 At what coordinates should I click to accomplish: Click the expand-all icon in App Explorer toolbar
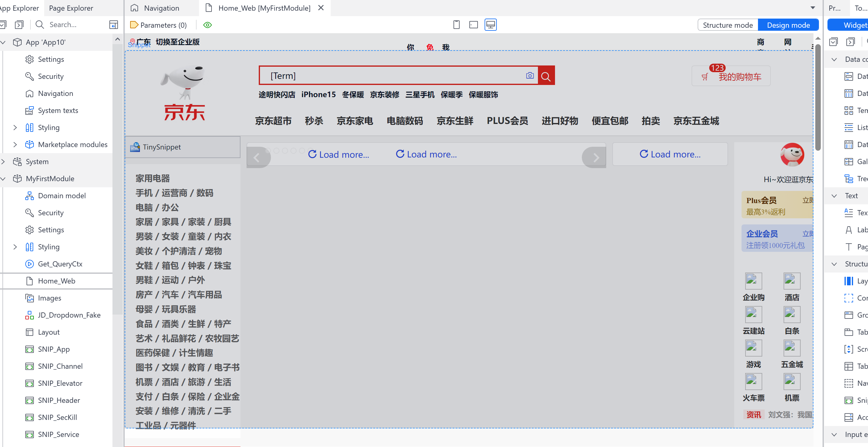(x=19, y=25)
